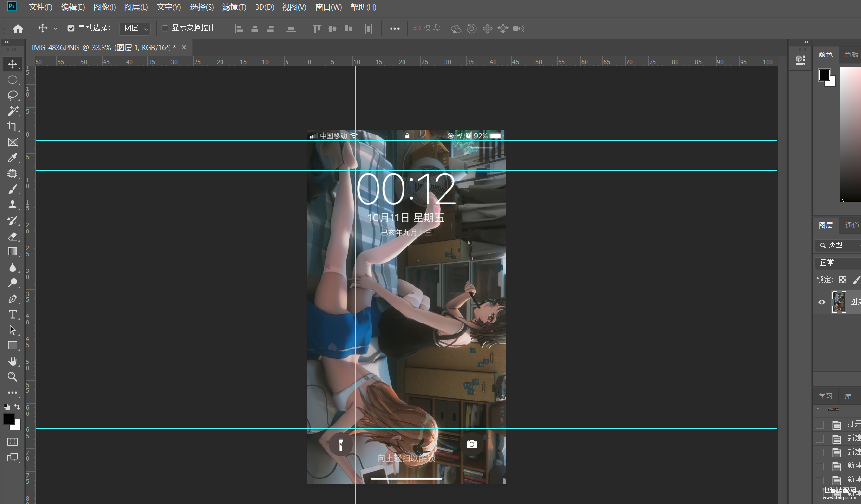Collapse the right panels double-arrow

(x=806, y=42)
